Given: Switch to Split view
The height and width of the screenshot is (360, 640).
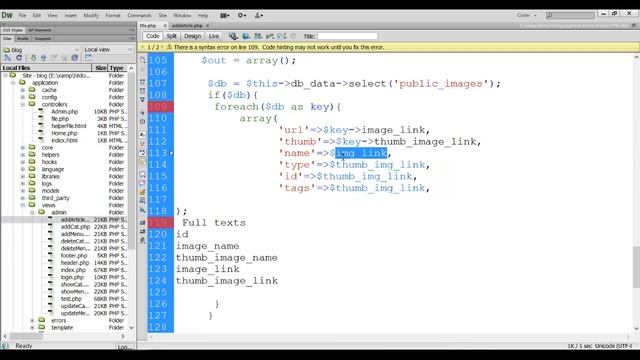Looking at the screenshot, I should tap(172, 36).
